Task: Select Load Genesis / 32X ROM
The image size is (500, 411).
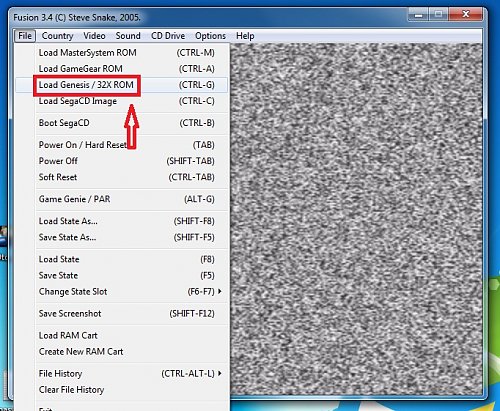Action: click(x=122, y=85)
